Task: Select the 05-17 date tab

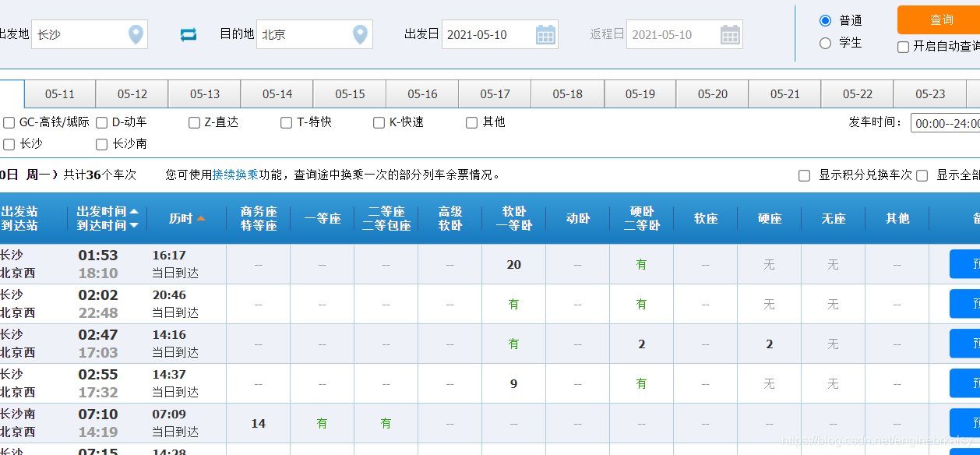Action: tap(495, 94)
